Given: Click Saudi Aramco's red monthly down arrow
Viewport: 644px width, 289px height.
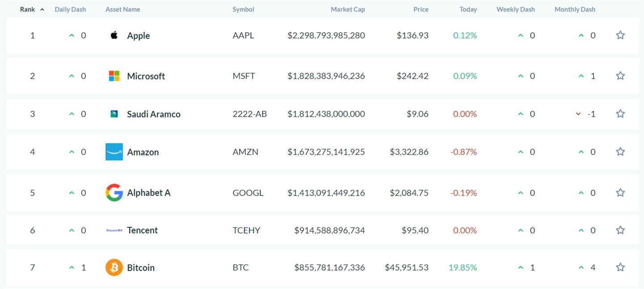Looking at the screenshot, I should click(578, 114).
